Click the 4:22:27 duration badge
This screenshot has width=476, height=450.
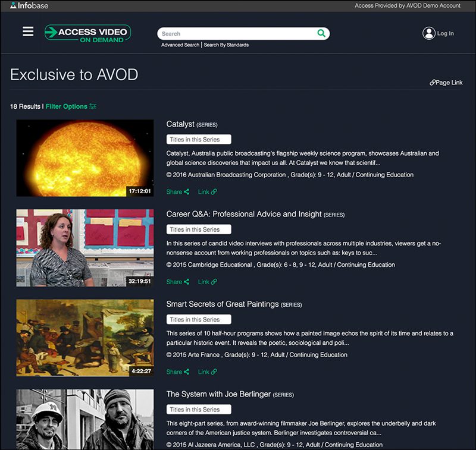pos(141,371)
